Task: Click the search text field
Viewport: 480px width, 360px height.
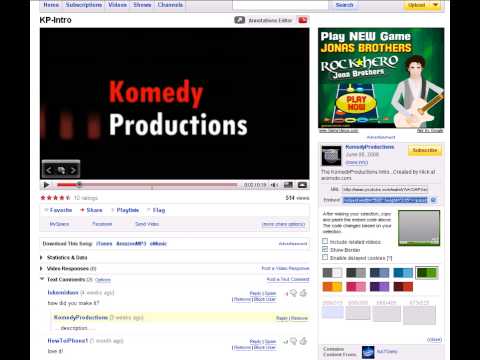Action: (280, 5)
